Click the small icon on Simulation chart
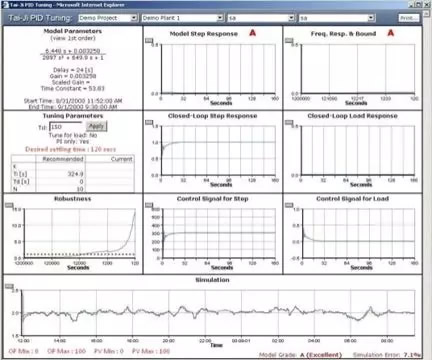 (x=9, y=286)
